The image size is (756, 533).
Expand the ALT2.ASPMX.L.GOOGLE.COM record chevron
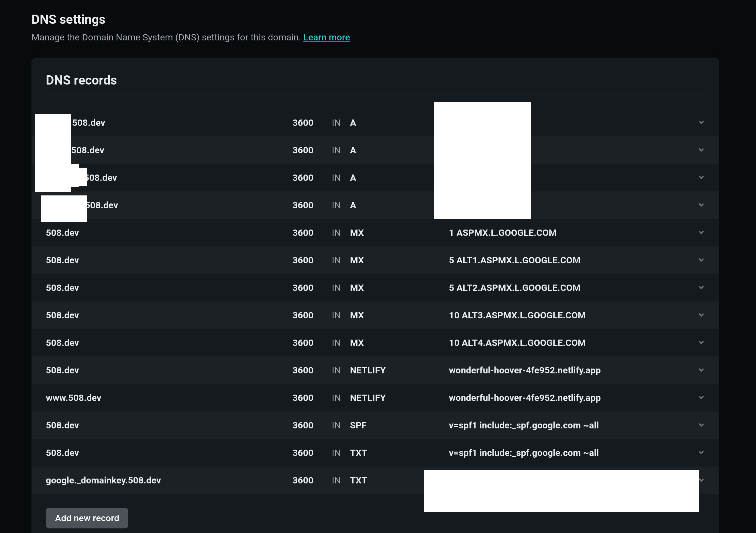[701, 288]
